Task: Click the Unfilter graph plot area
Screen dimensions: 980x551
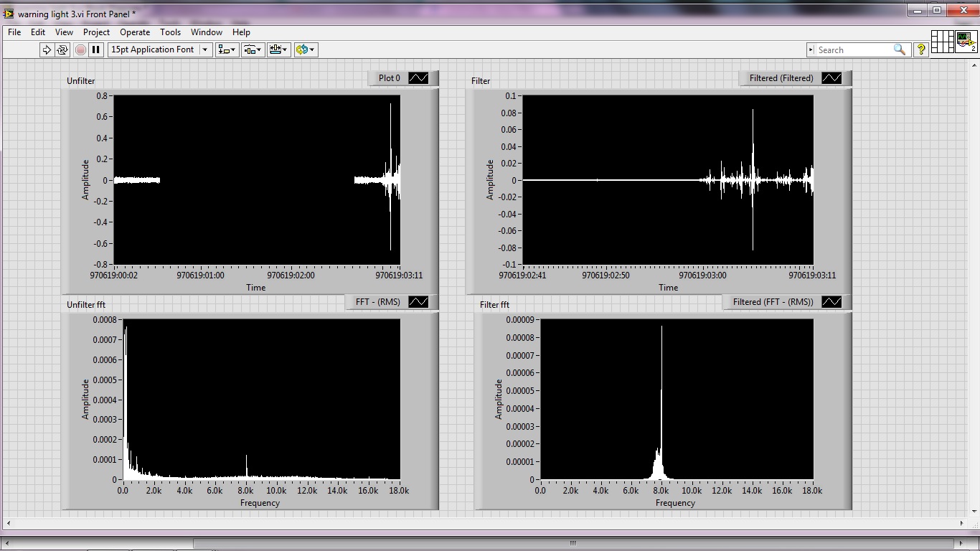Action: click(x=257, y=180)
